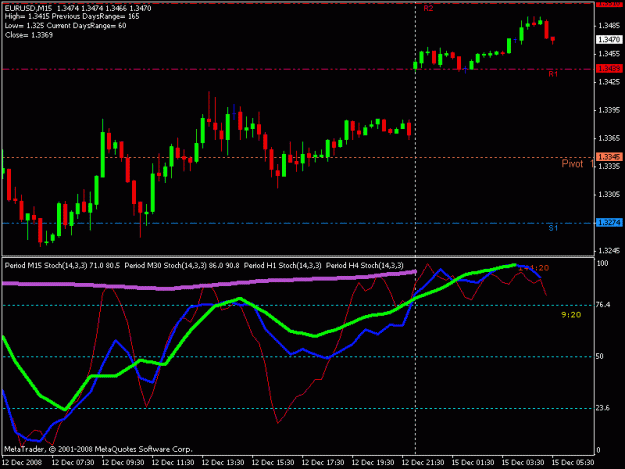Image resolution: width=625 pixels, height=469 pixels.
Task: Click the Current DaysRange= 60 text
Action: click(x=86, y=26)
